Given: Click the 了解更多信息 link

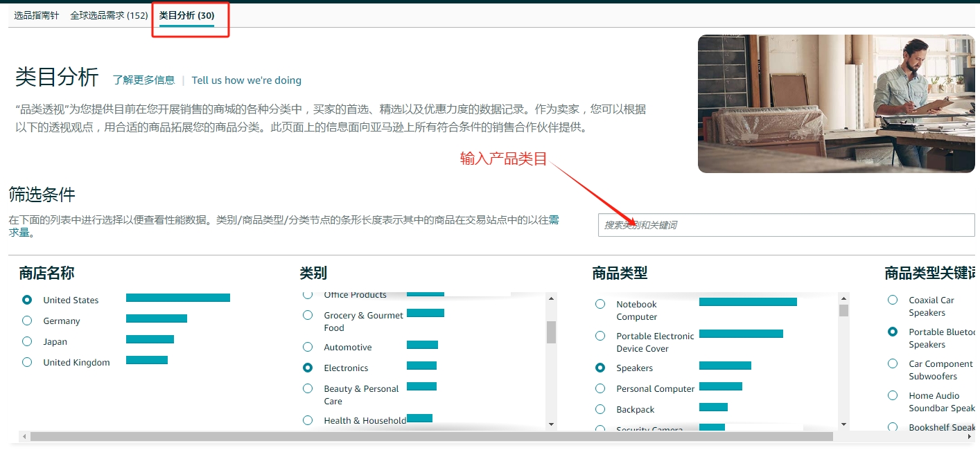Looking at the screenshot, I should (143, 80).
